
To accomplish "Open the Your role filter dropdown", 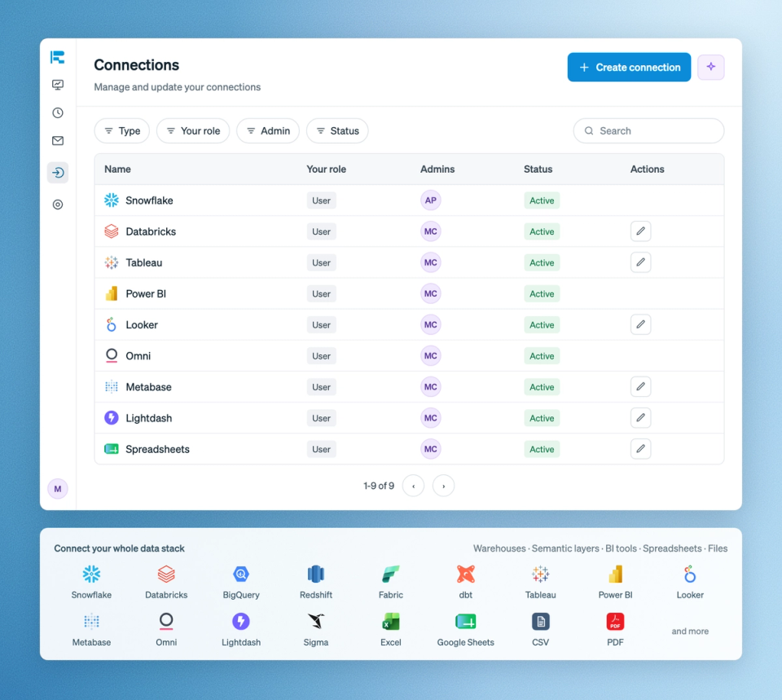I will click(x=193, y=130).
